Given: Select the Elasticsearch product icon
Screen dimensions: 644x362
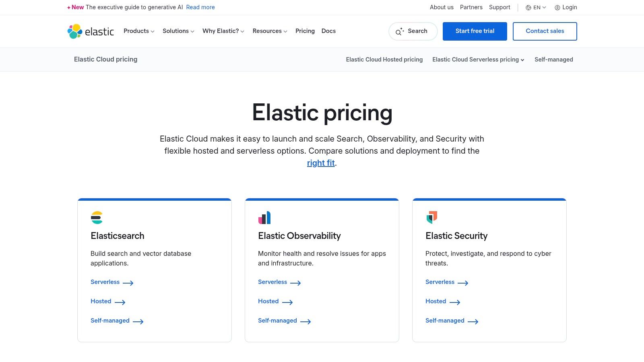Looking at the screenshot, I should coord(97,218).
